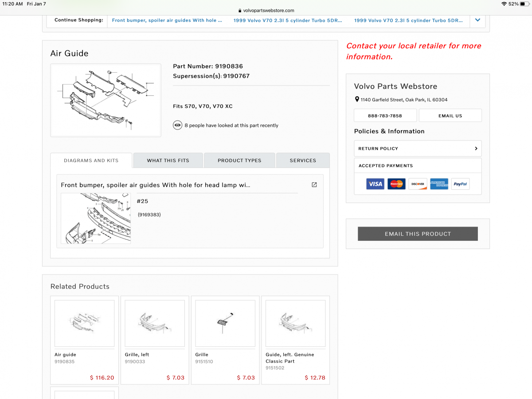532x399 pixels.
Task: Tap the volvopartswebstore.com address bar
Action: tap(266, 11)
